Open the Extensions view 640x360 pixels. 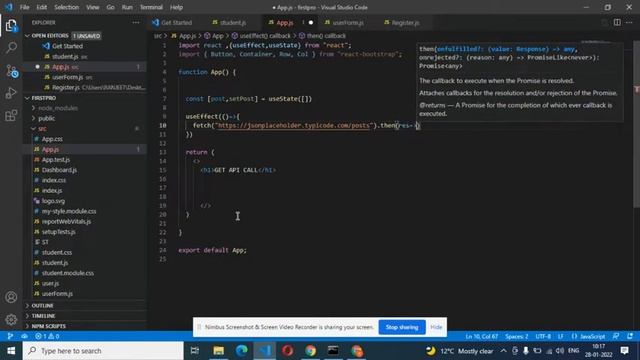[11, 116]
